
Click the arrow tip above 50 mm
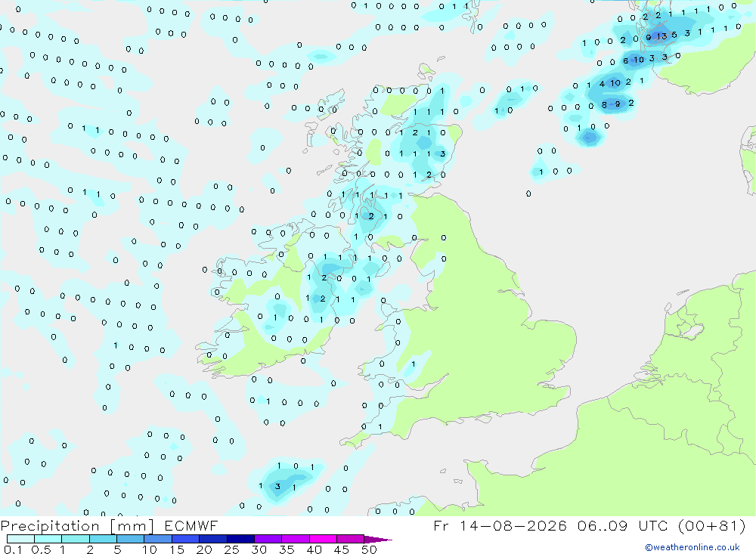coord(378,540)
